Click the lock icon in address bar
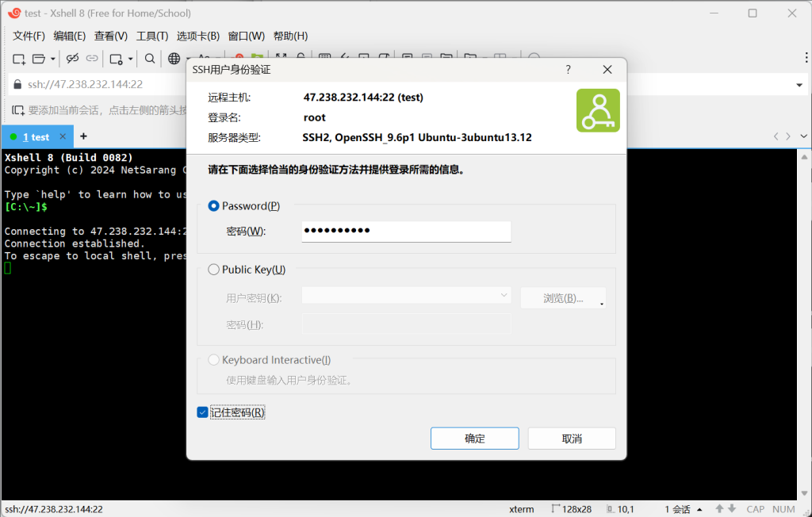Image resolution: width=812 pixels, height=517 pixels. (x=17, y=84)
